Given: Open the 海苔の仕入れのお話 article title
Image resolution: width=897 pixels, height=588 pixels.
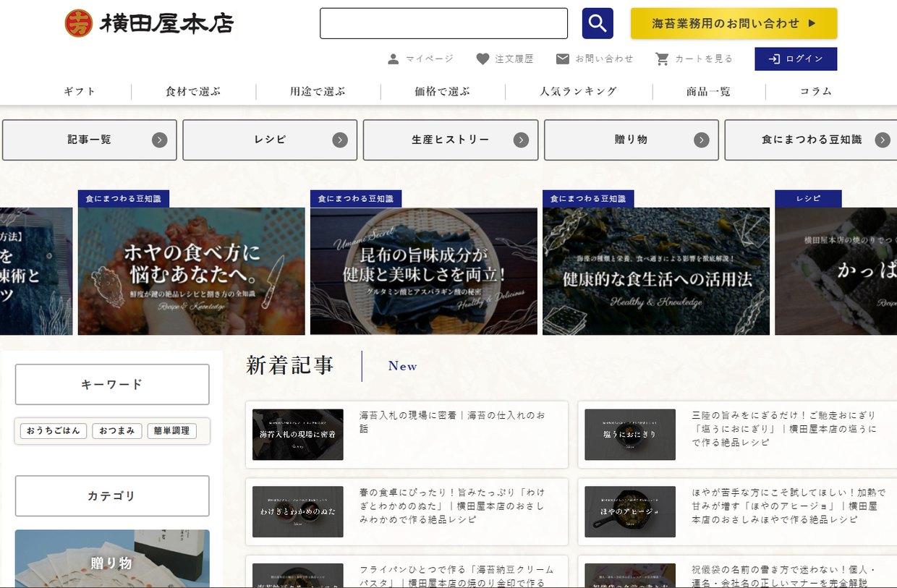Looking at the screenshot, I should (x=452, y=422).
